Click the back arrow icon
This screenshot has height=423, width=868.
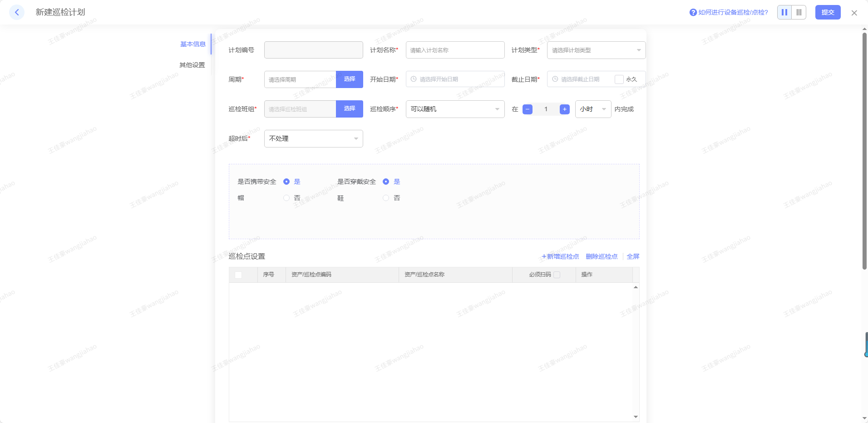point(17,12)
